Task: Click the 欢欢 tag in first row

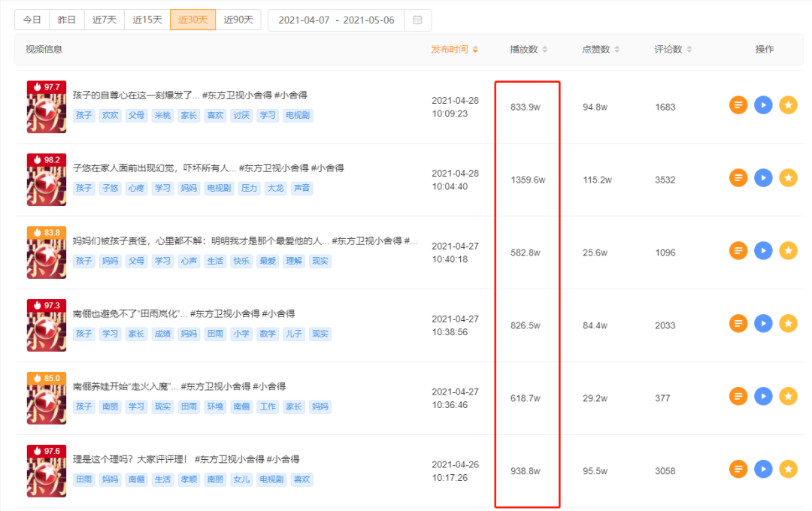Action: pos(110,116)
